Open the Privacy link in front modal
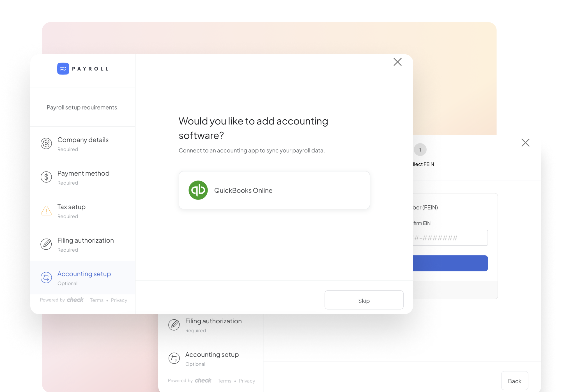Image resolution: width=575 pixels, height=392 pixels. (119, 300)
